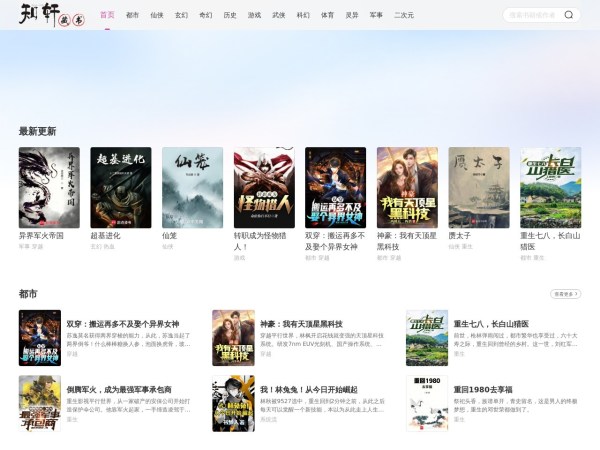Click the 倒腾军火，成为最强军事承包商 title
The width and height of the screenshot is (600, 450).
(x=119, y=389)
